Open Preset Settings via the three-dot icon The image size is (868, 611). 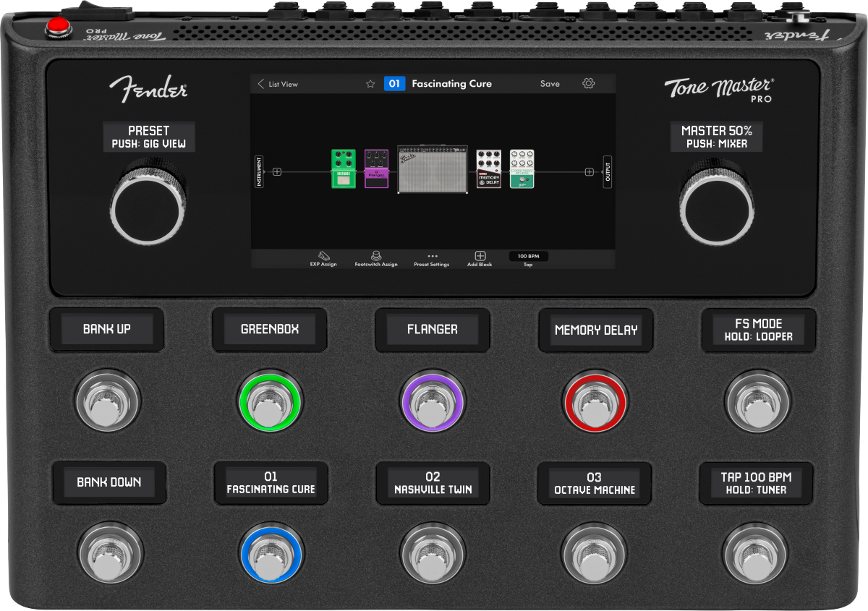(x=433, y=257)
